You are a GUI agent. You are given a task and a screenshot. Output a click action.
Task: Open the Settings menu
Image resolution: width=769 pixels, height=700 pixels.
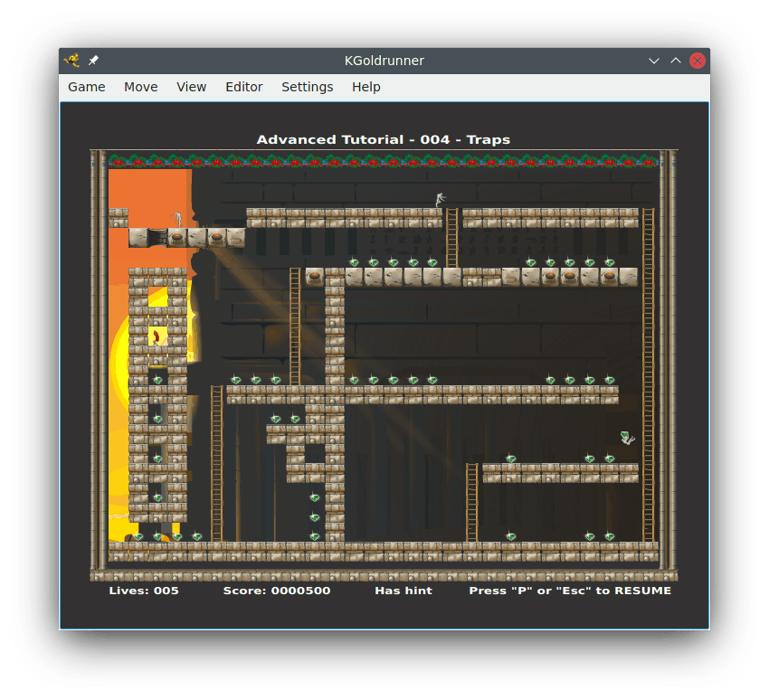[307, 87]
